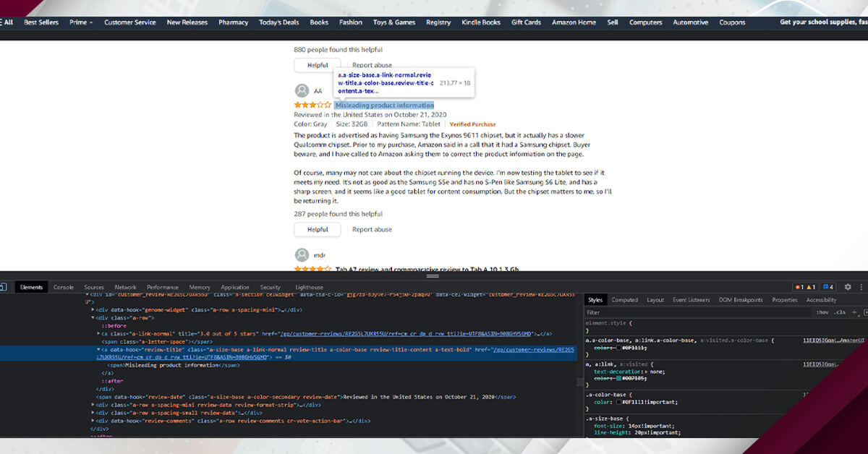868x454 pixels.
Task: Open Today's Deals in Amazon nav
Action: [279, 22]
